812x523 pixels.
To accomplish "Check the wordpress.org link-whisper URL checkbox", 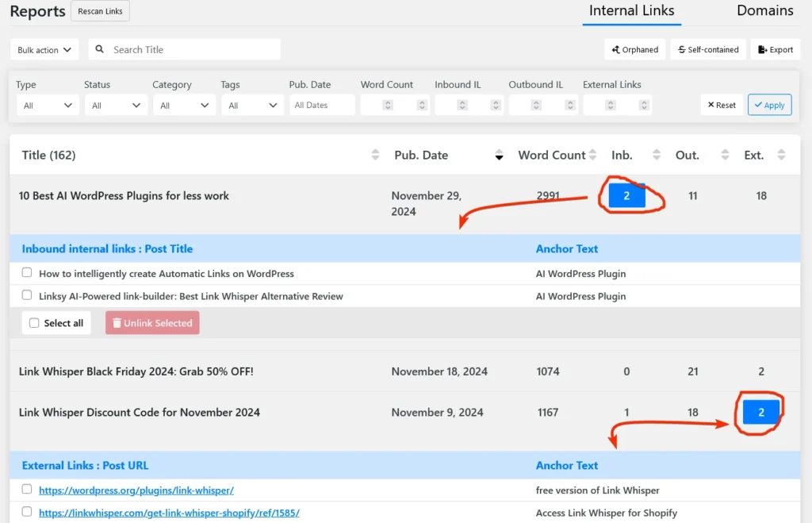I will [x=27, y=490].
